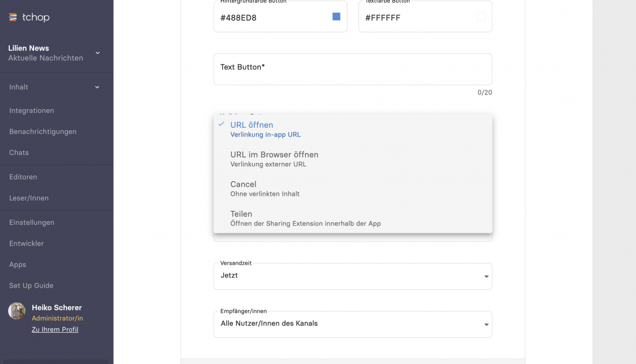Select the URL im Browser öffnen option

coord(274,158)
